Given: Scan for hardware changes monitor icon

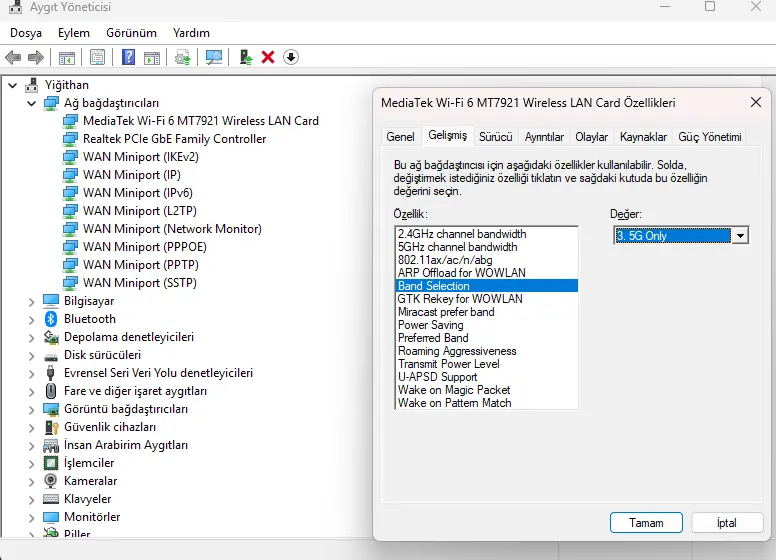Looking at the screenshot, I should click(214, 57).
